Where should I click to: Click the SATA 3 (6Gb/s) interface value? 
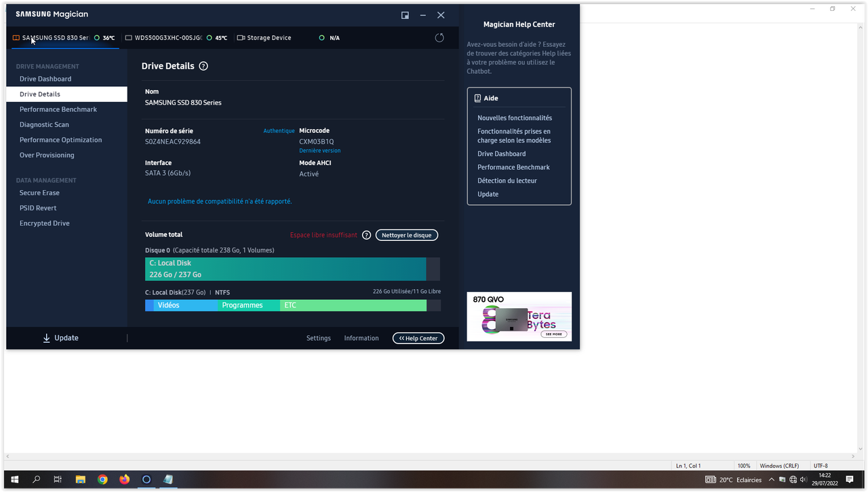[x=168, y=174]
